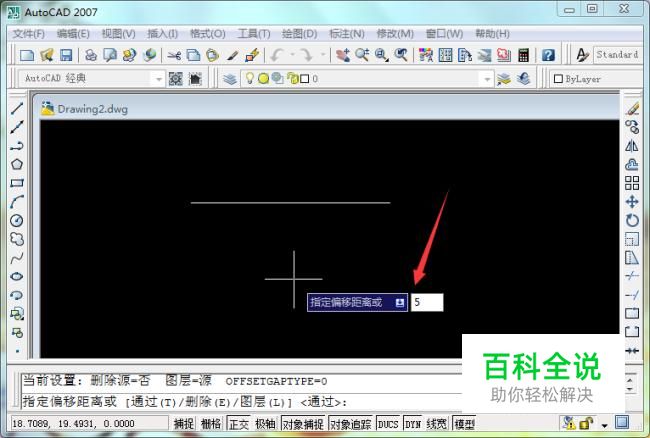This screenshot has width=650, height=438.
Task: Expand the AutoCAD 经典 workspace dropdown
Action: (158, 79)
